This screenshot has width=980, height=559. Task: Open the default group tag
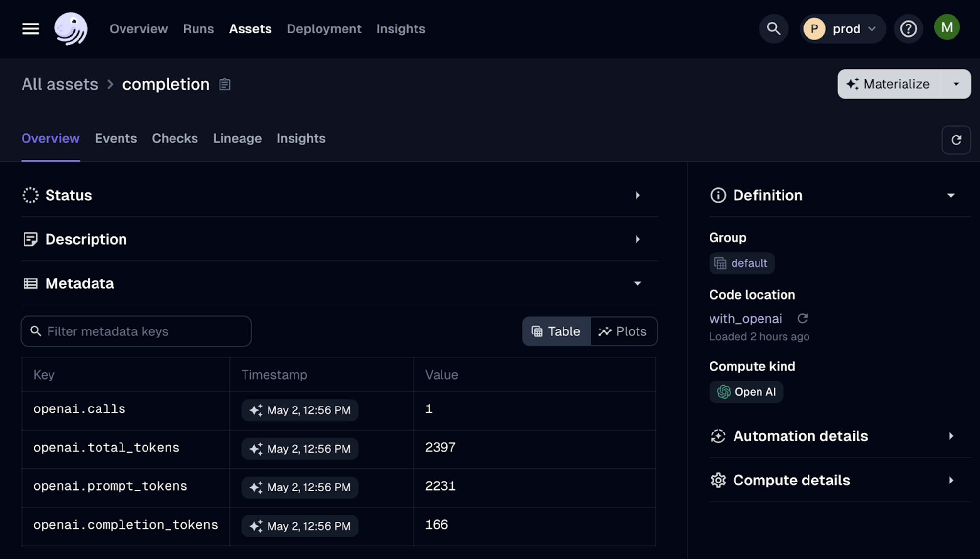[742, 263]
